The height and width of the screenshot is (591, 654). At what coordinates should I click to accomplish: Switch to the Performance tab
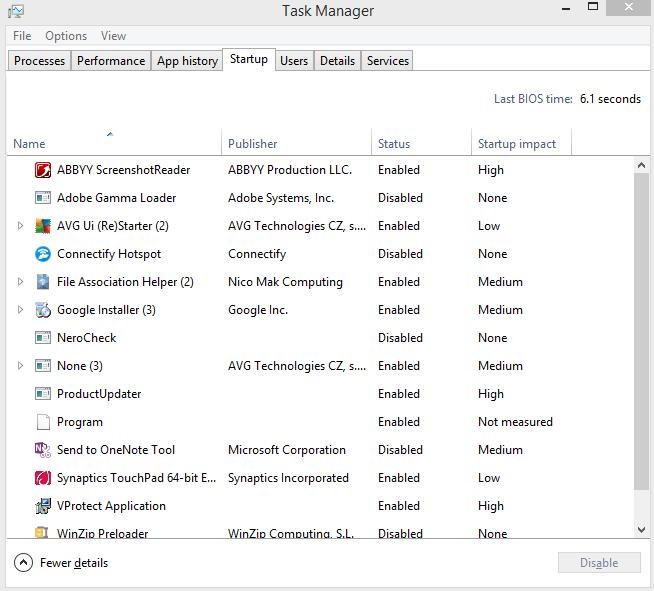(111, 61)
